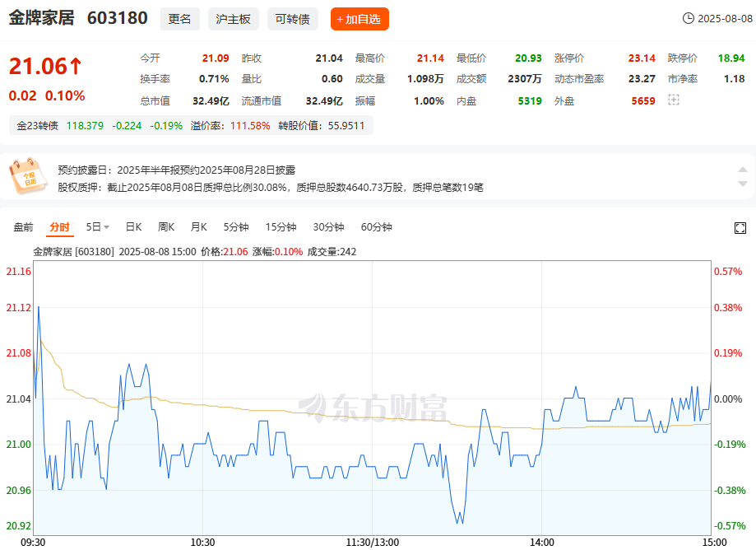Open the fullscreen chart icon
Viewport: 756px width, 550px height.
click(740, 228)
